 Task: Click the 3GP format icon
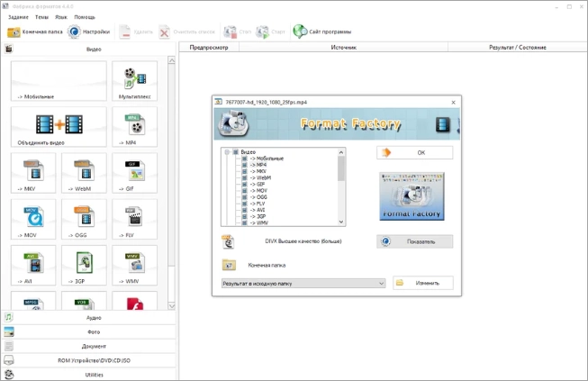tap(84, 265)
